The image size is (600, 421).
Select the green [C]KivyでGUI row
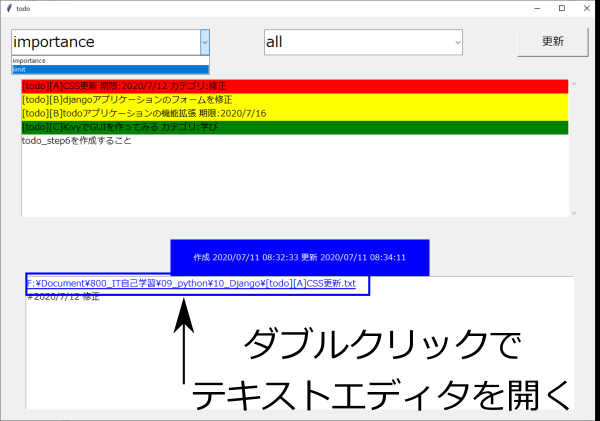pyautogui.click(x=295, y=127)
